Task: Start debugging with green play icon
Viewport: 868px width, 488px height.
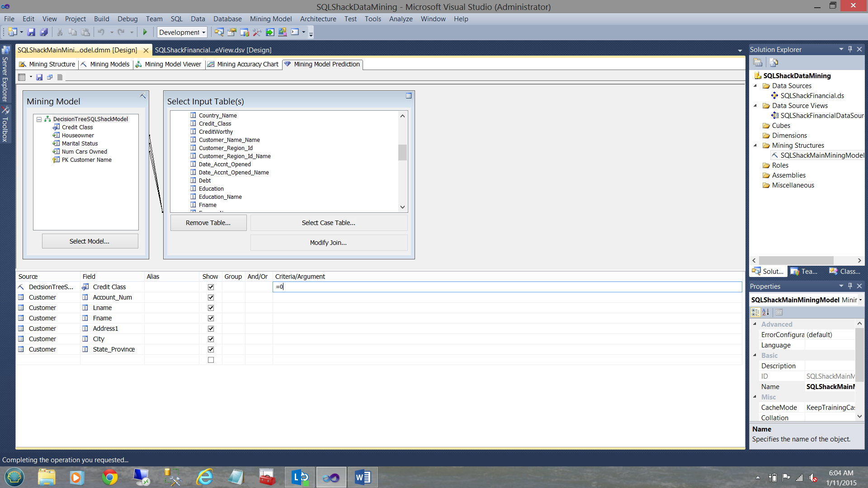Action: pos(145,32)
